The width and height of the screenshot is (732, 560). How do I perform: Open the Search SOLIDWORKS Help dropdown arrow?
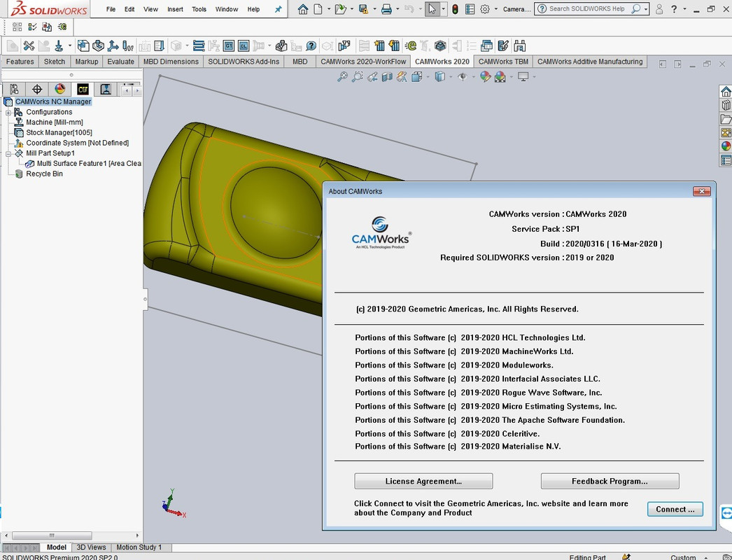pyautogui.click(x=646, y=9)
